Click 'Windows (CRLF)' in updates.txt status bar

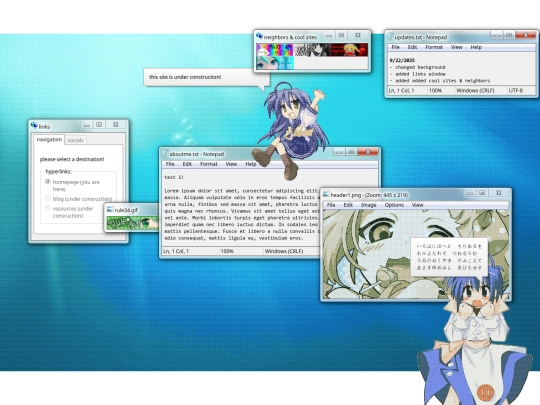click(x=475, y=91)
